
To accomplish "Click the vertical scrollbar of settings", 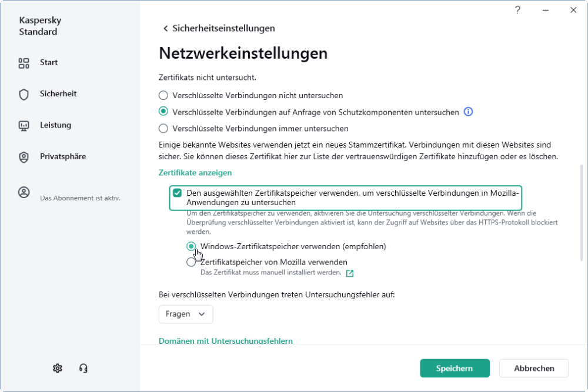I will [582, 212].
